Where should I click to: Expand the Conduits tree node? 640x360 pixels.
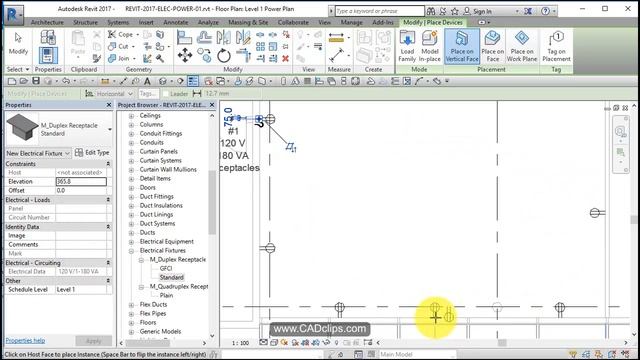(x=131, y=143)
